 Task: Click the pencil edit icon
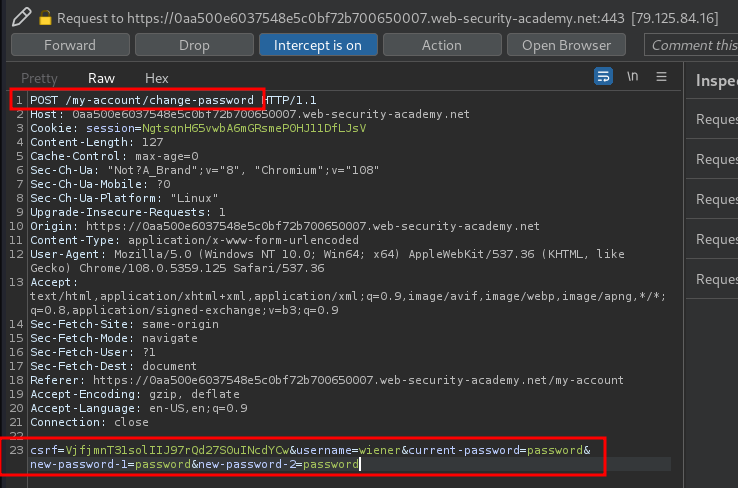tap(21, 17)
